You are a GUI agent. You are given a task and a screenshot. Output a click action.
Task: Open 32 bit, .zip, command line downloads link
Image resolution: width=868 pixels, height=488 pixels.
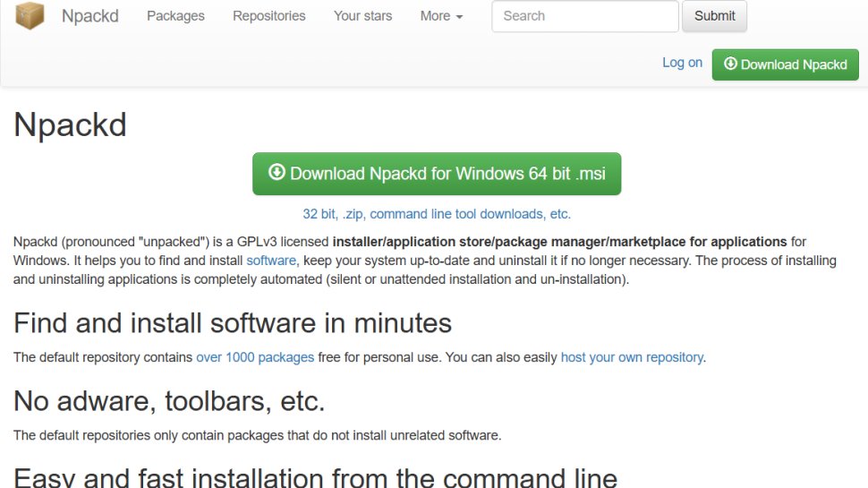437,214
